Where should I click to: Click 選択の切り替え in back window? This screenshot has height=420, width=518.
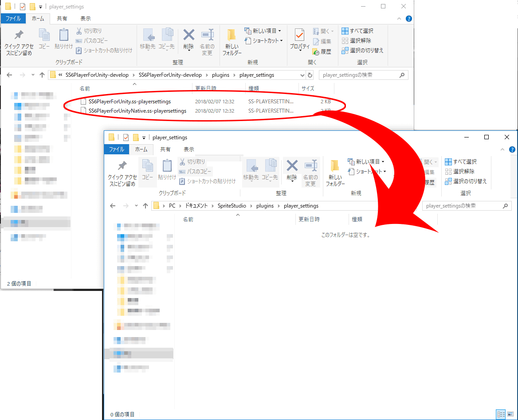click(362, 50)
